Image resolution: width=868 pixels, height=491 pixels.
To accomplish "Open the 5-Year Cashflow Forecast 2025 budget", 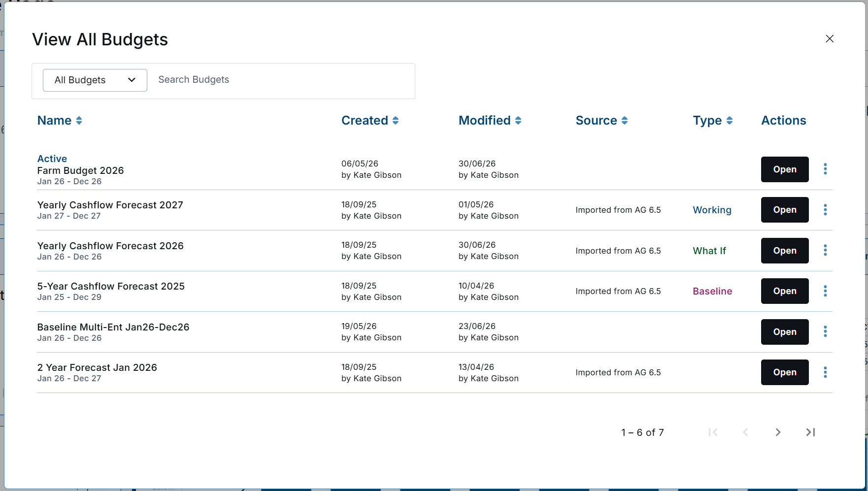I will coord(785,291).
